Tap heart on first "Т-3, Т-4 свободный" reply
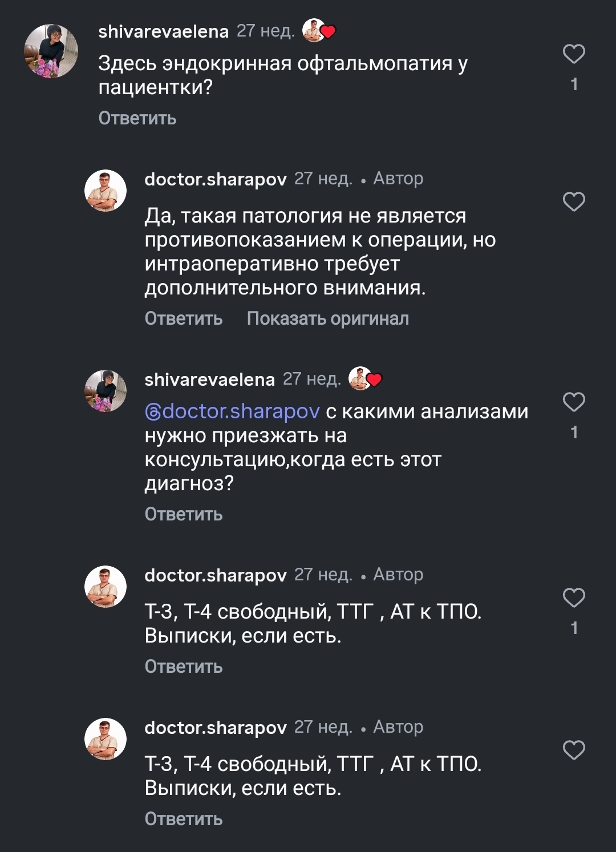Viewport: 616px width, 852px height. pos(574,598)
